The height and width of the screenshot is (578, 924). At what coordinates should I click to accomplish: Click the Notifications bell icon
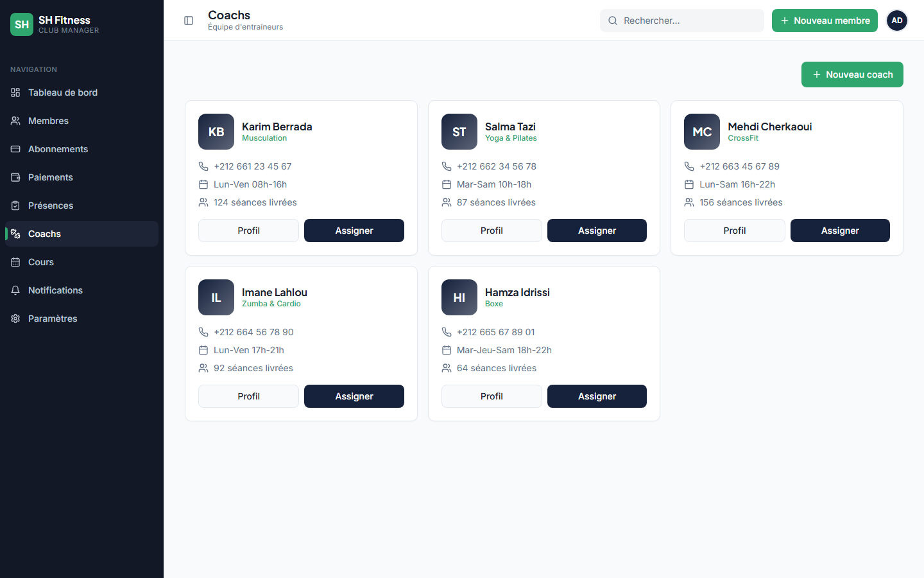(x=15, y=290)
